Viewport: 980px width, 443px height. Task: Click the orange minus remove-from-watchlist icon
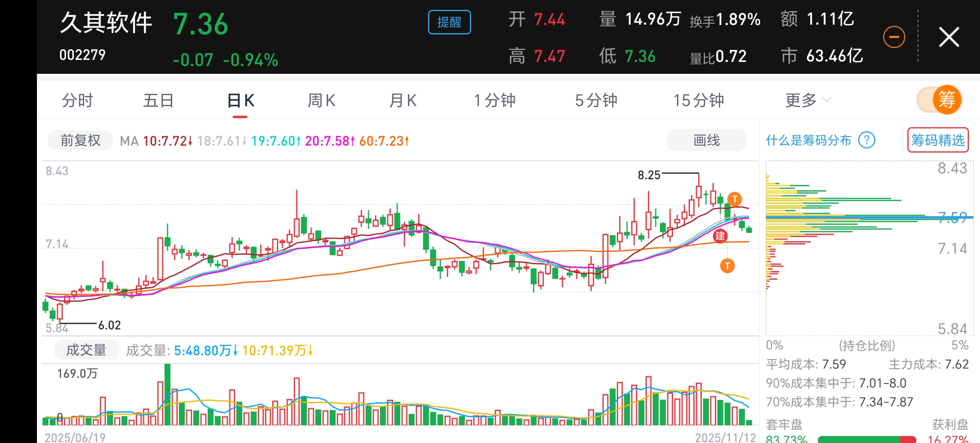point(894,37)
